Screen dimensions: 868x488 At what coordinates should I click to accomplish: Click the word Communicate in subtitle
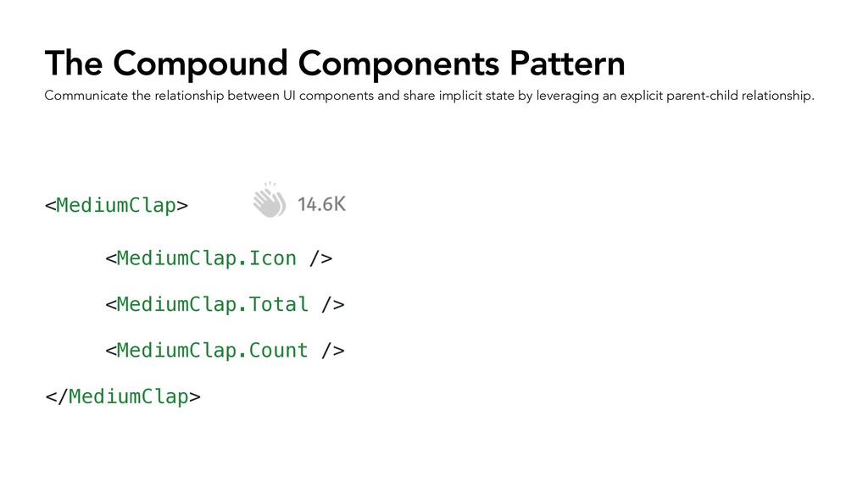click(86, 96)
